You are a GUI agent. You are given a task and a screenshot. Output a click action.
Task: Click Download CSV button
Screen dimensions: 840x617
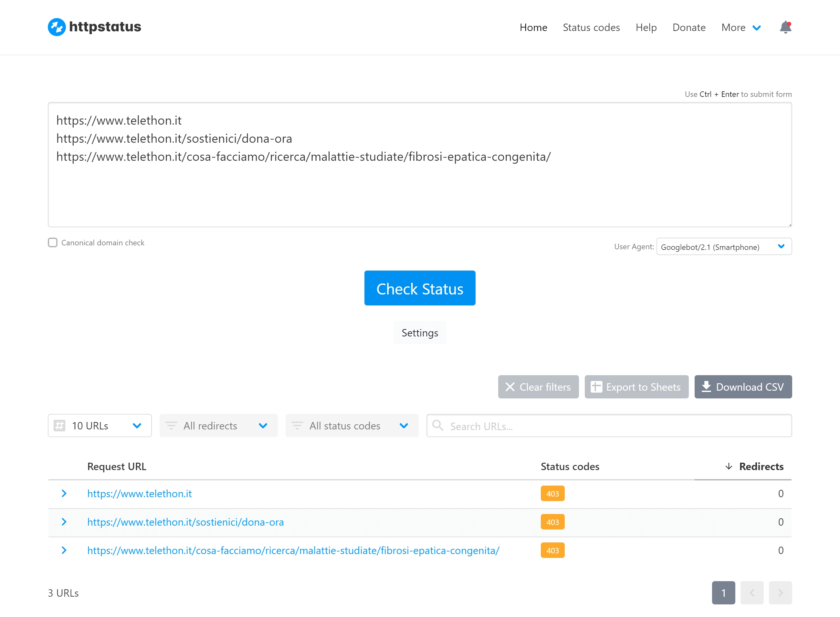pos(743,386)
